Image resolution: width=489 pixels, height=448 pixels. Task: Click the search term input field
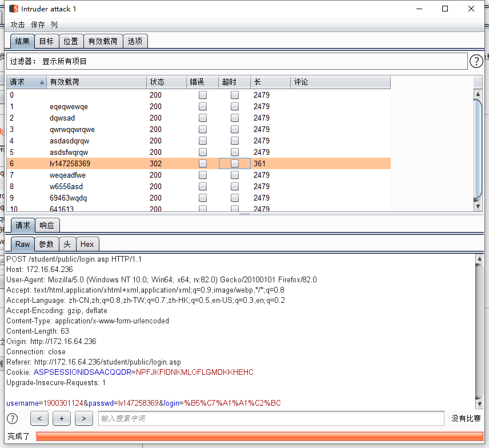click(x=271, y=418)
